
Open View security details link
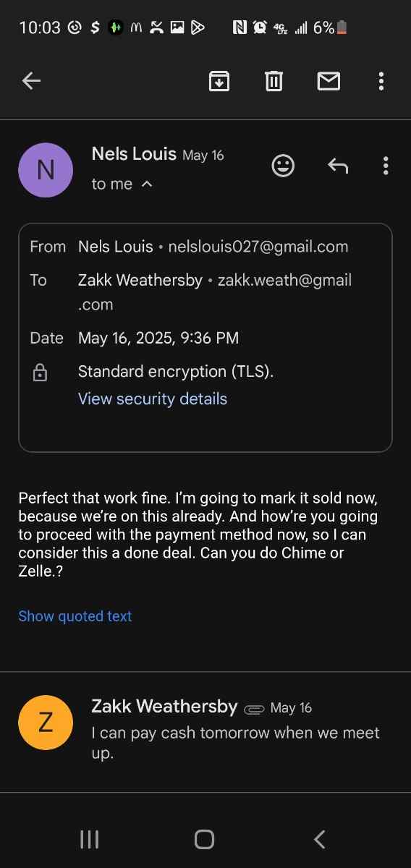pos(153,399)
